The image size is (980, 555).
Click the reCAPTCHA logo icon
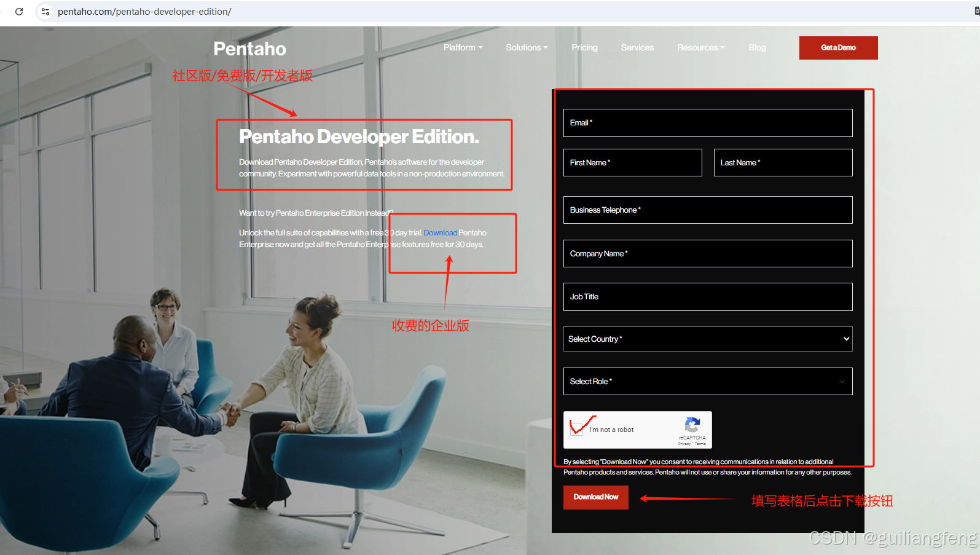692,425
